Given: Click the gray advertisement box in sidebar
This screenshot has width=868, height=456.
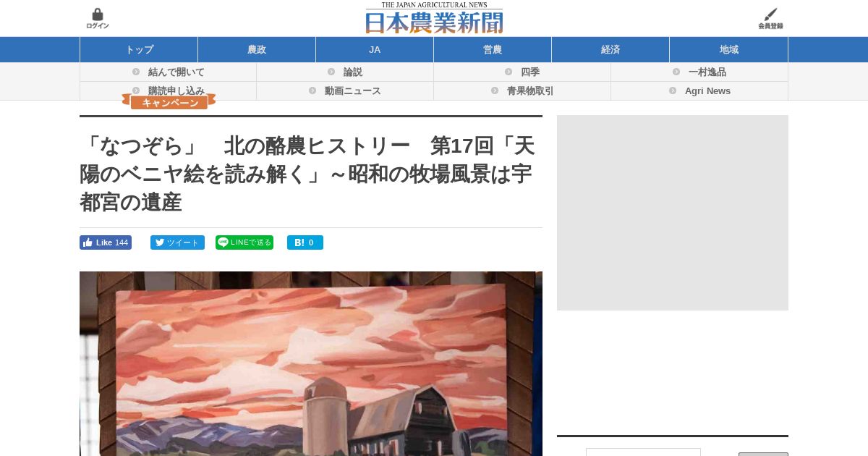Looking at the screenshot, I should (x=673, y=213).
